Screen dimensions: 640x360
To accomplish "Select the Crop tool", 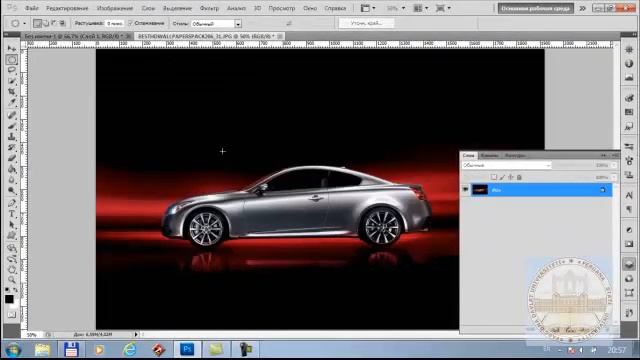I will point(12,91).
